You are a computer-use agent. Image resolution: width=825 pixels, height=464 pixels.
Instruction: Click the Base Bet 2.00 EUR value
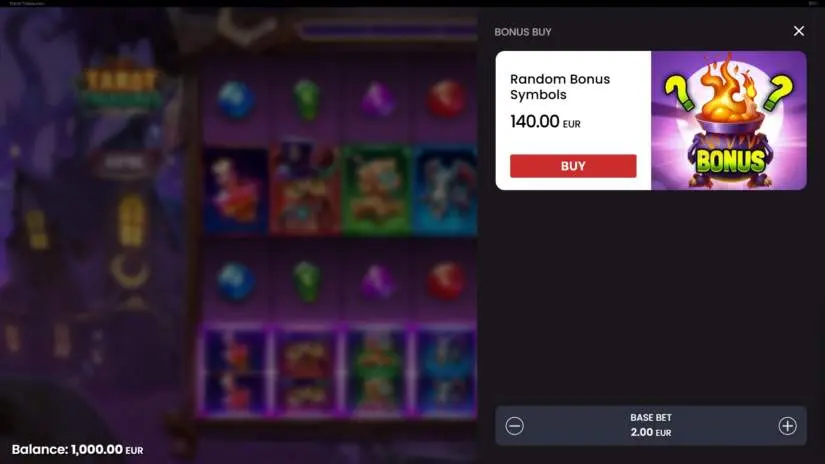coord(651,432)
